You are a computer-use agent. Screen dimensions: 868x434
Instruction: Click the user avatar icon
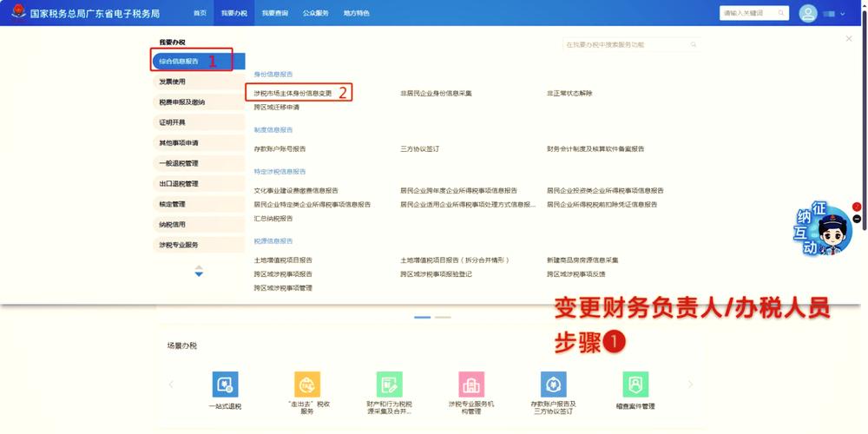coord(808,13)
